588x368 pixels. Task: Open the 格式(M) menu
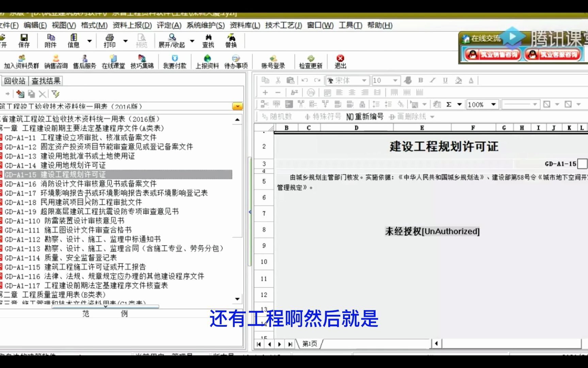(x=94, y=25)
